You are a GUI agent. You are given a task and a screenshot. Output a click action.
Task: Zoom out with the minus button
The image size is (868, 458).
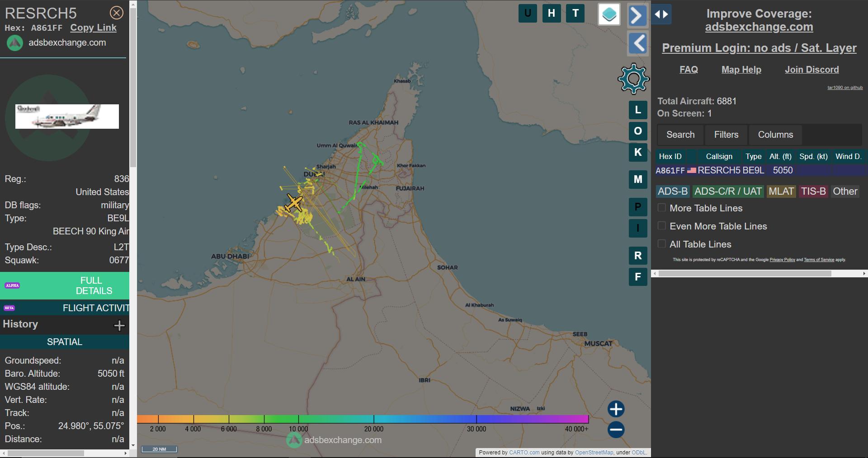pos(616,430)
